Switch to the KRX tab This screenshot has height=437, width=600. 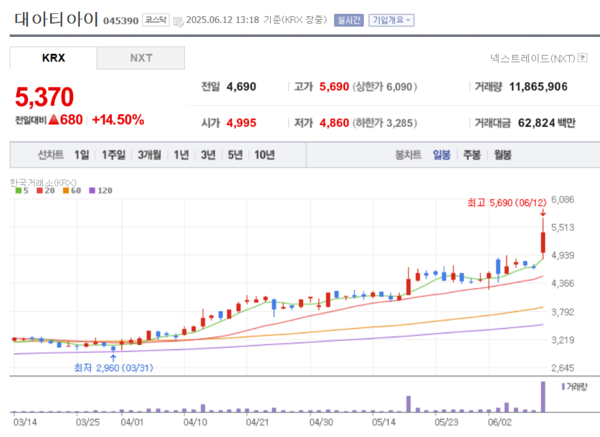[53, 58]
